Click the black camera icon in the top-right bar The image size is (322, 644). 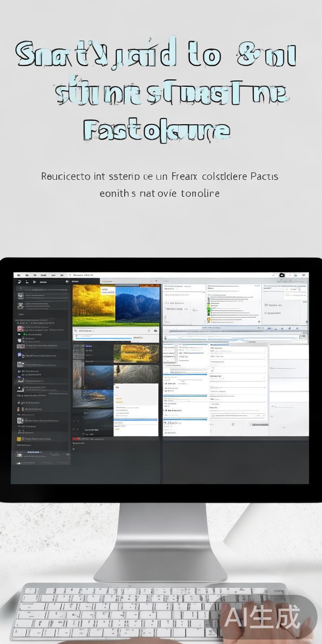point(282,275)
